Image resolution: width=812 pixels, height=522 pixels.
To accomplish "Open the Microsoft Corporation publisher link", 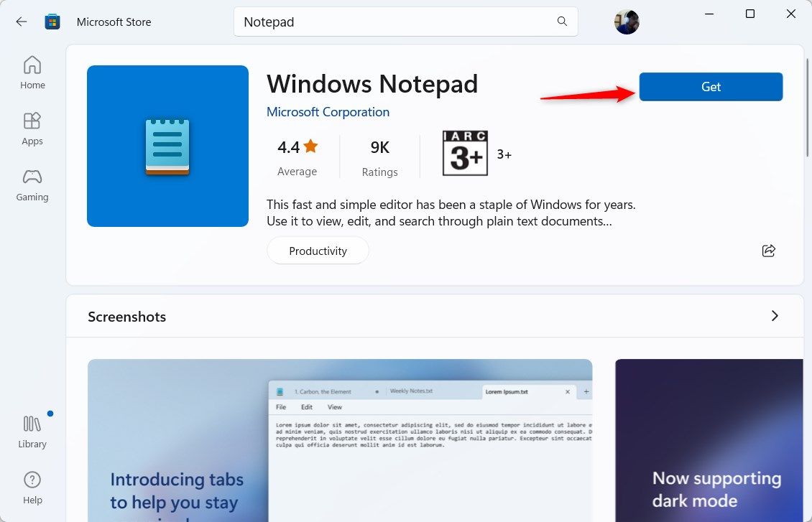I will click(328, 112).
